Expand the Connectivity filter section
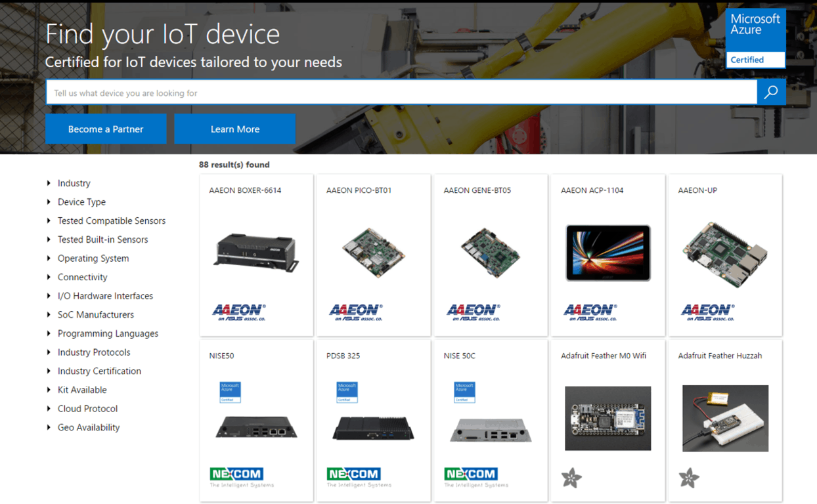Screen dimensions: 817x504 pos(82,277)
